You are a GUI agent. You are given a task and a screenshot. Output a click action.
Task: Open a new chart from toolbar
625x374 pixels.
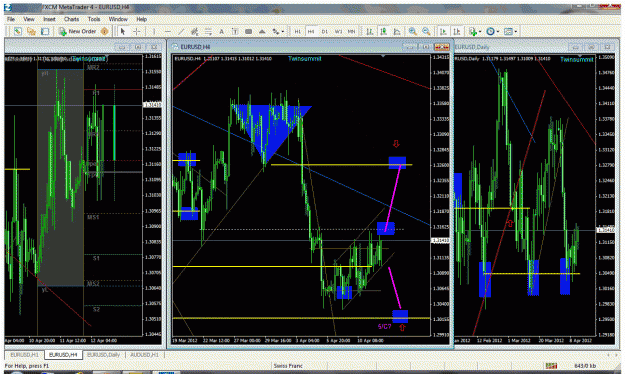[18, 31]
